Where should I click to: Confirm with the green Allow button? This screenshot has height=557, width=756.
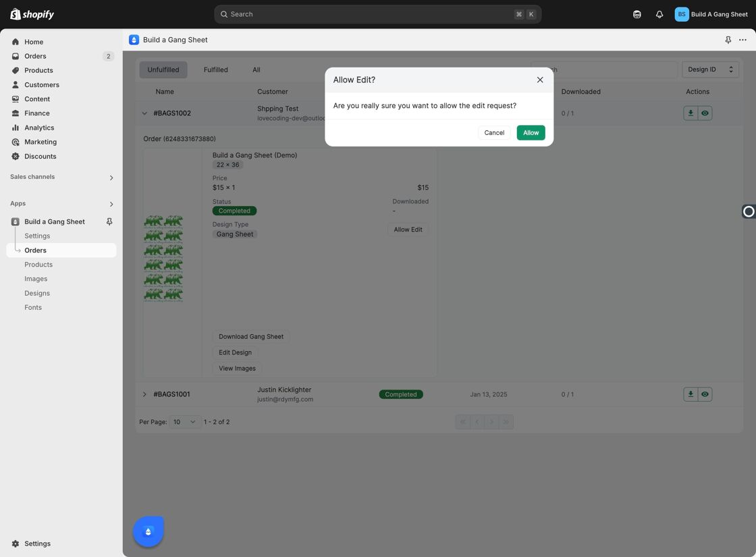tap(531, 132)
